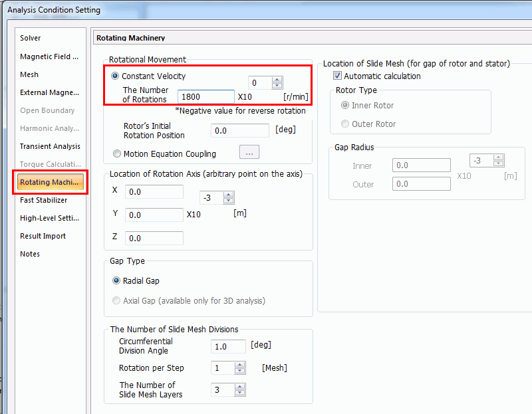The image size is (532, 414).
Task: Select Motion Equation Coupling option
Action: 117,154
